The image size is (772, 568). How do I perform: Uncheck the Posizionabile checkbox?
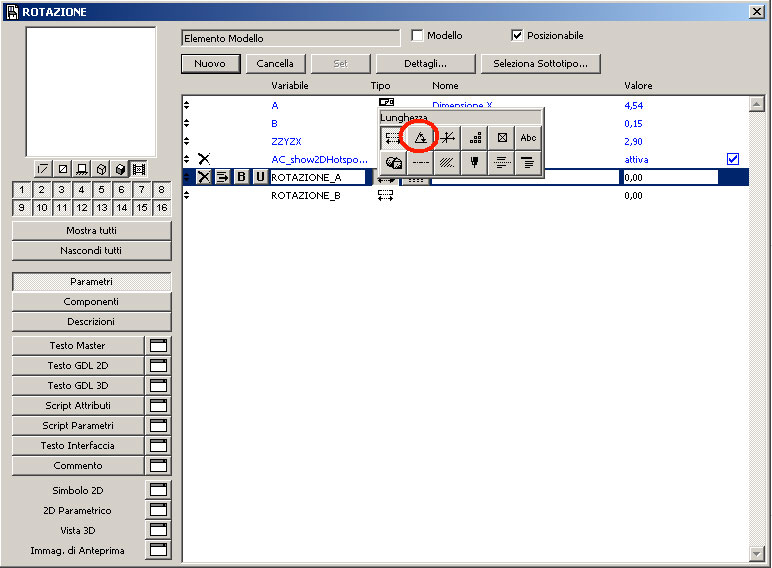coord(517,36)
